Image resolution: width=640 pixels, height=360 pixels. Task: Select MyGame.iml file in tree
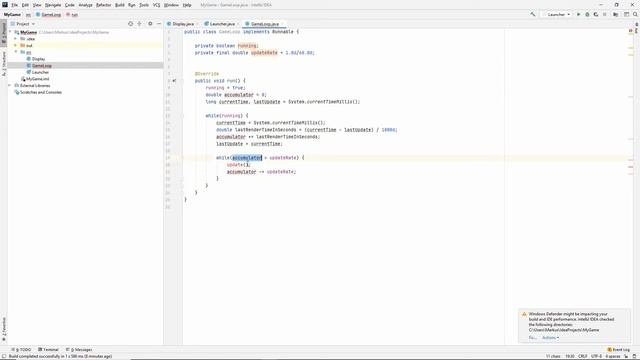(37, 79)
